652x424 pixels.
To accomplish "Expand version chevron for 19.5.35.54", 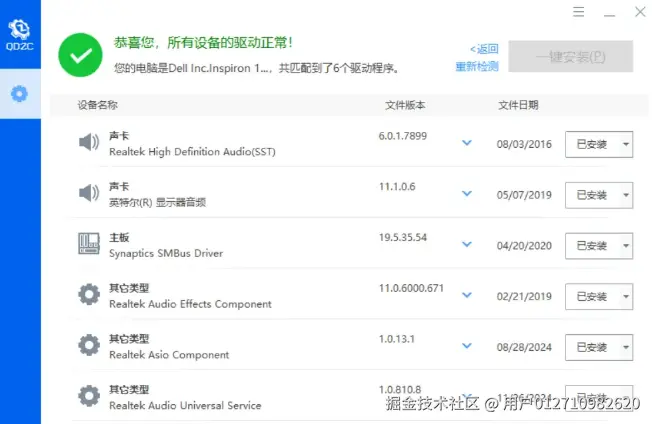I will coord(467,244).
